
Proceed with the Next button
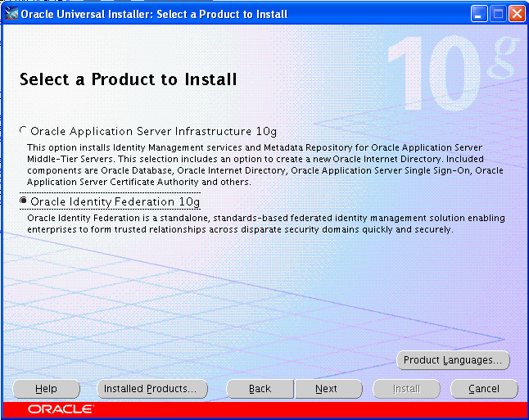pos(328,389)
